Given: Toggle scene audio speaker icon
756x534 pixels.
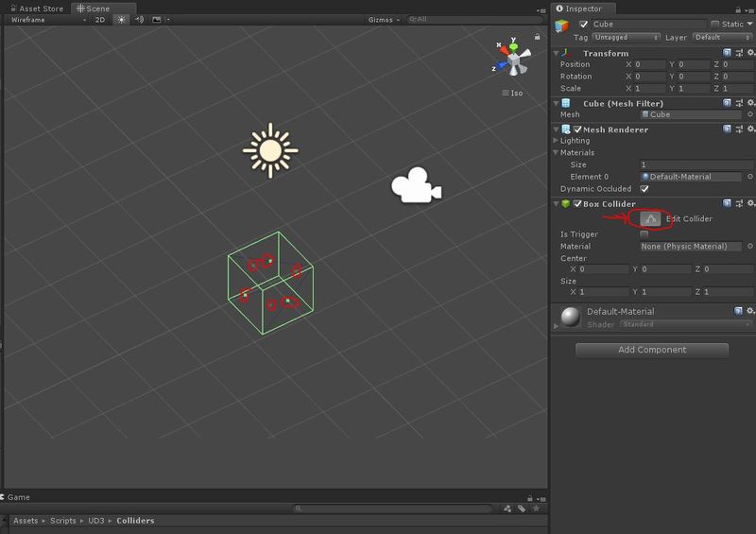Looking at the screenshot, I should coord(139,20).
